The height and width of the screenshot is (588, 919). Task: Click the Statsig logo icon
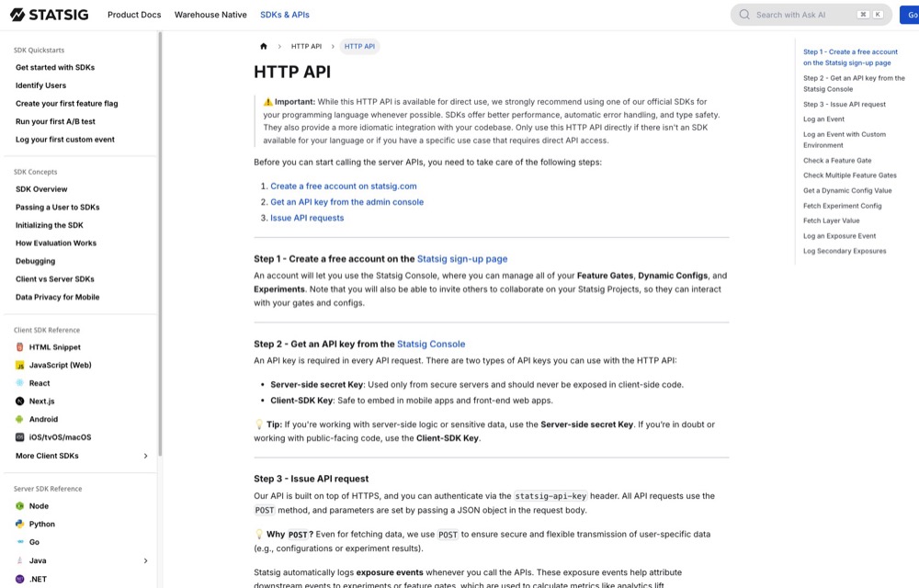(x=17, y=14)
